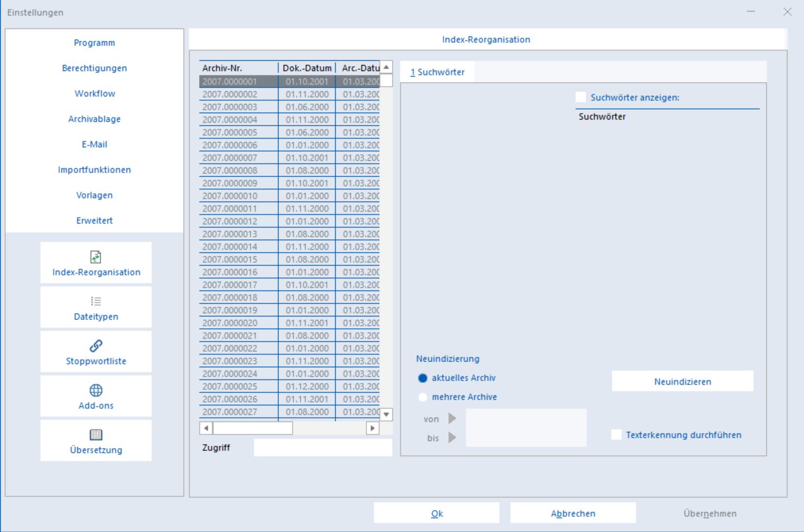Select row 2007.0000012
804x532 pixels.
(x=290, y=221)
